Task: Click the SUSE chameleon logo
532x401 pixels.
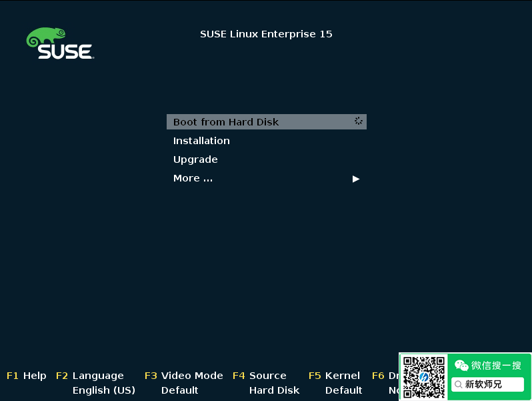Action: coord(59,44)
